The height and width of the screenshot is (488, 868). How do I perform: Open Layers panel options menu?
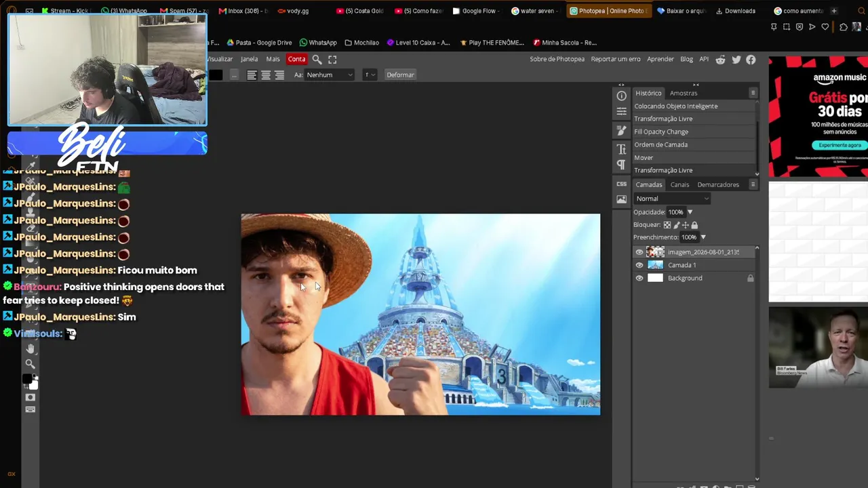point(753,184)
